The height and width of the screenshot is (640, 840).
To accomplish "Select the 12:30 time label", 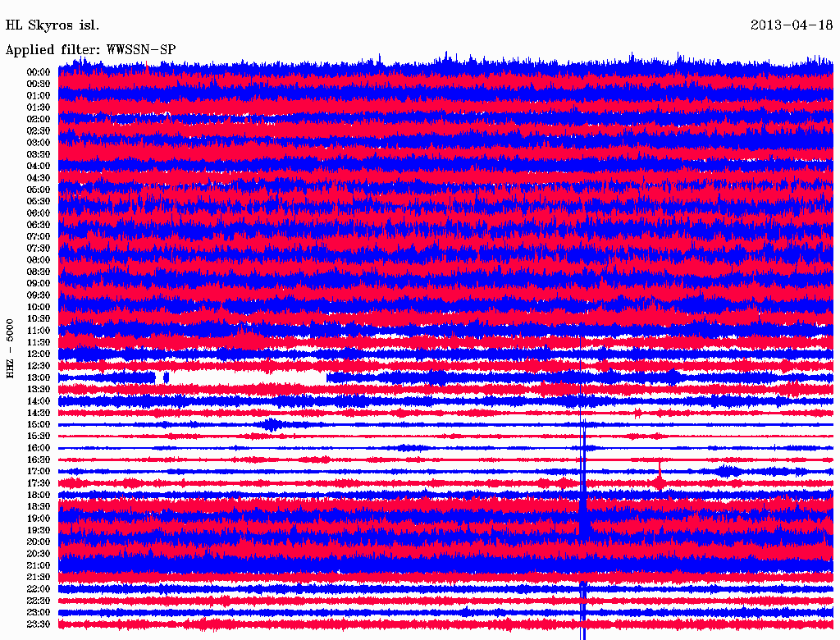I will click(x=39, y=366).
